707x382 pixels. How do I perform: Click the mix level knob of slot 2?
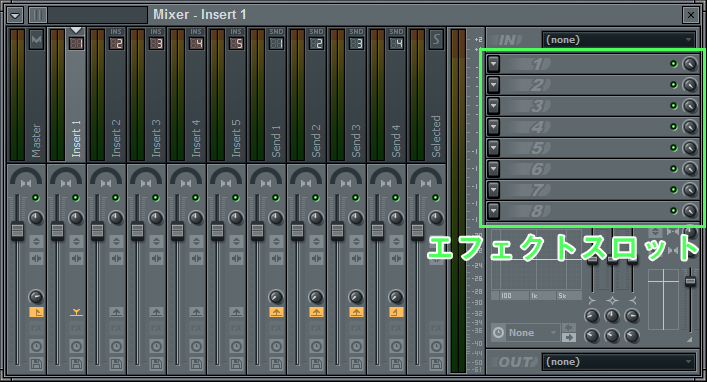(690, 85)
